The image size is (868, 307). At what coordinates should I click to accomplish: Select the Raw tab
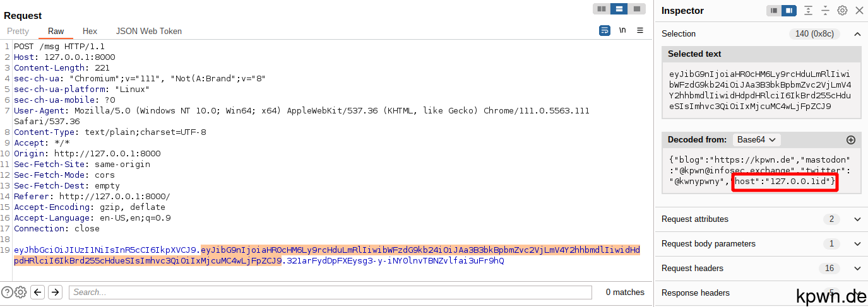point(56,31)
